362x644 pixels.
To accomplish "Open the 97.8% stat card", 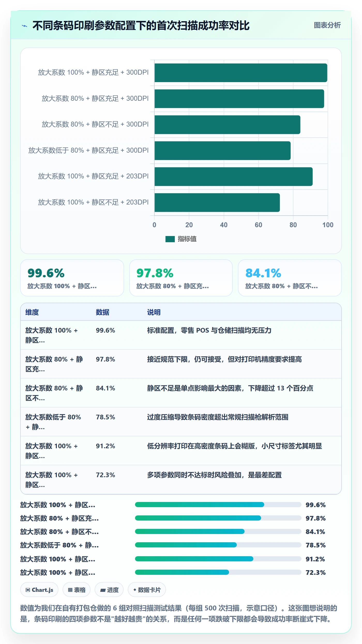I will tap(181, 278).
